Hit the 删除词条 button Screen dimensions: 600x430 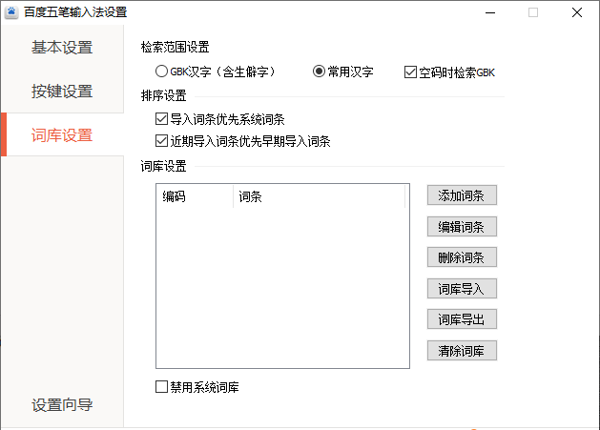click(x=461, y=257)
